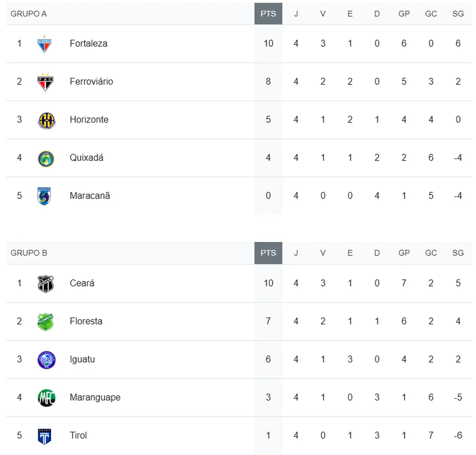Select the Floresta green badge
The width and height of the screenshot is (476, 455).
coord(46,322)
